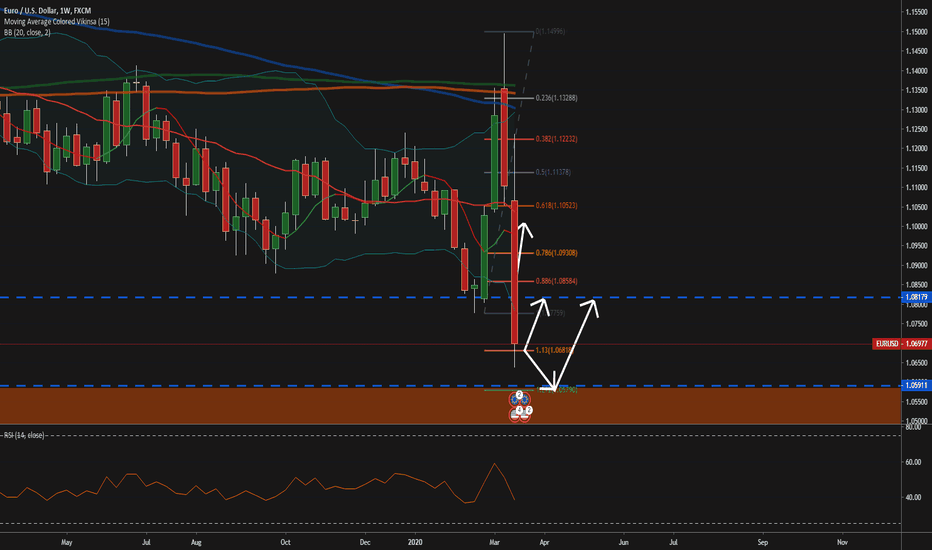The height and width of the screenshot is (550, 932).
Task: Click the 2020 label on time axis
Action: (415, 542)
